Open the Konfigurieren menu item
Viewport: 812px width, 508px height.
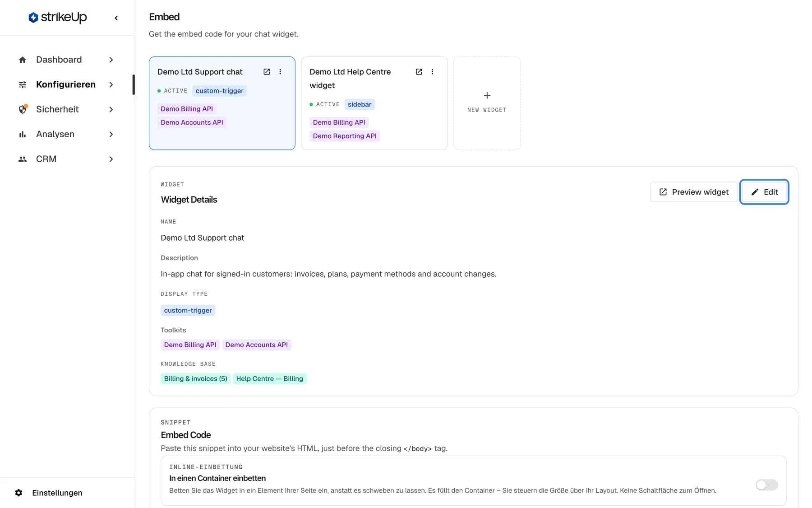67,84
